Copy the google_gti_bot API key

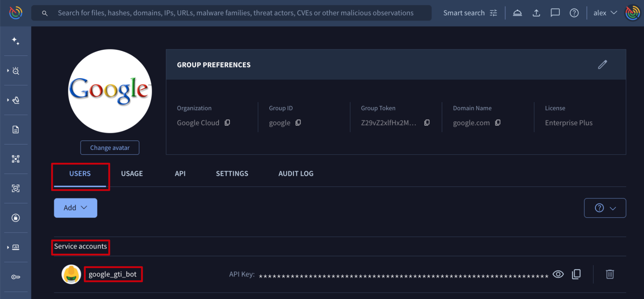[x=576, y=274]
